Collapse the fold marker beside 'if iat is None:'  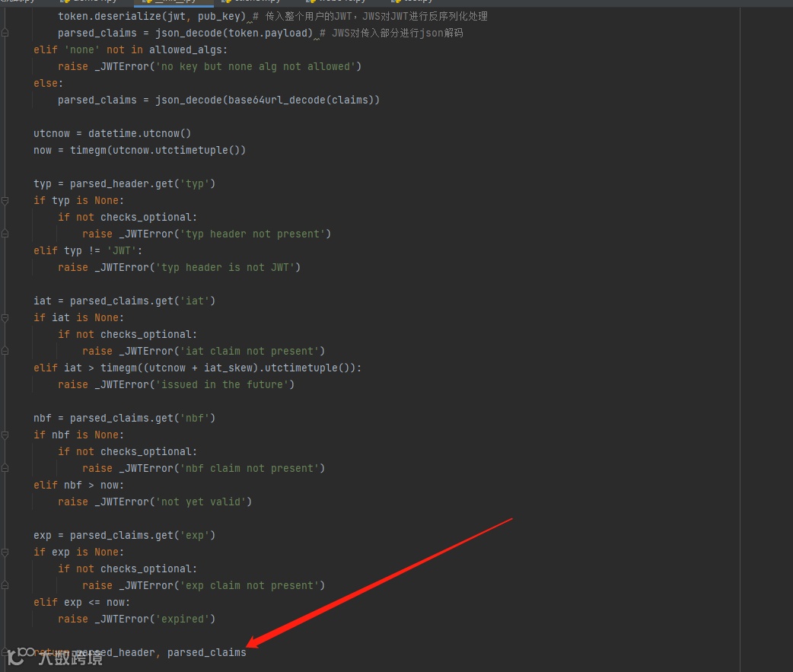(5, 318)
